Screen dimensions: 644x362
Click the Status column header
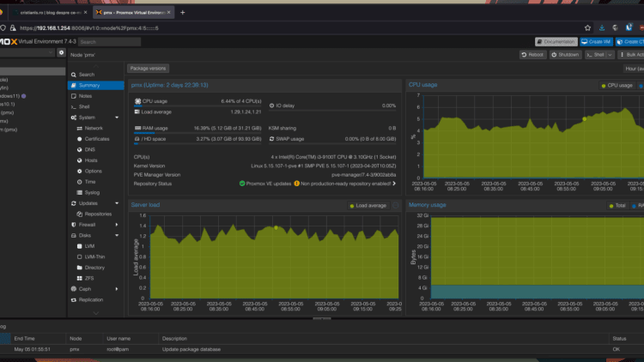tap(626, 339)
